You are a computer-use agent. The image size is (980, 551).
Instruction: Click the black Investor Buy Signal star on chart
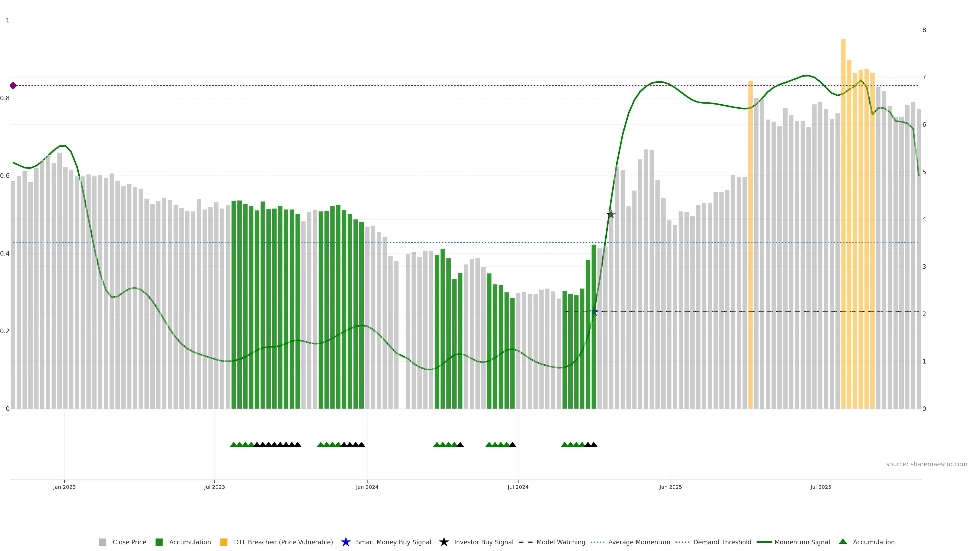click(611, 215)
